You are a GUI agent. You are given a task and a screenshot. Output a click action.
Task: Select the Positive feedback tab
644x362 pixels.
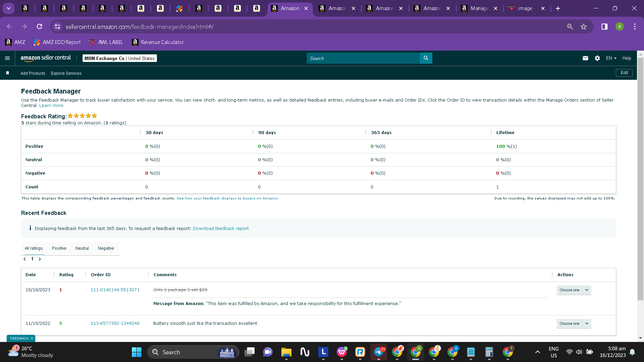59,248
